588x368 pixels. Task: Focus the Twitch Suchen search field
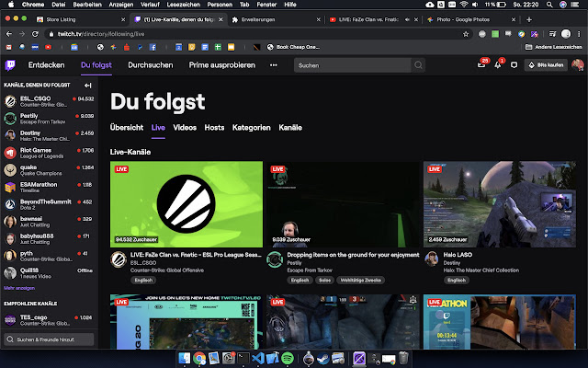click(x=353, y=65)
